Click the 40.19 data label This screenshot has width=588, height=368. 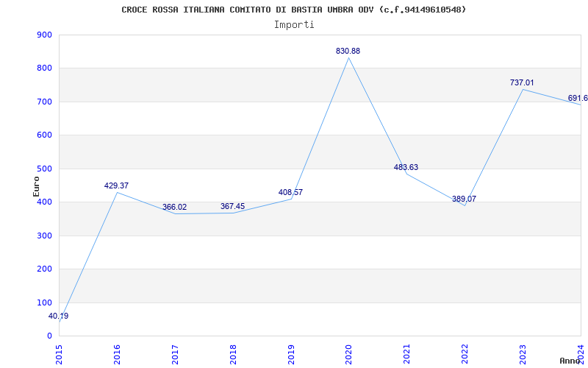click(59, 316)
